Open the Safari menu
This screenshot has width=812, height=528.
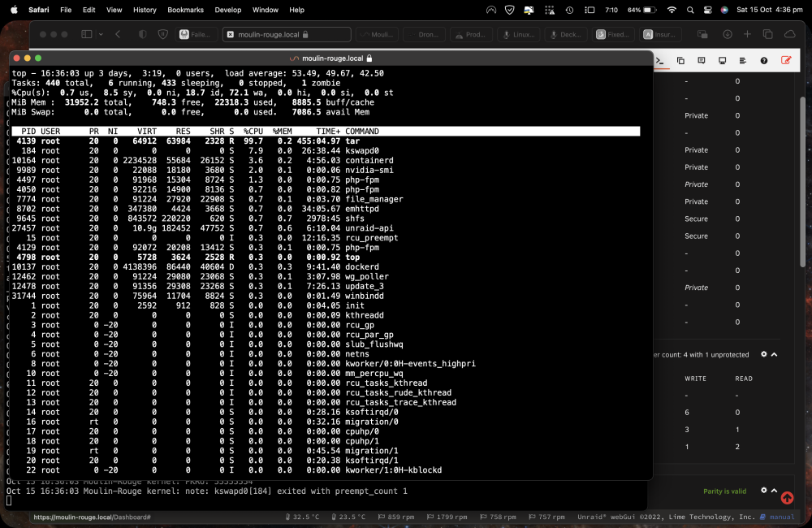coord(39,10)
